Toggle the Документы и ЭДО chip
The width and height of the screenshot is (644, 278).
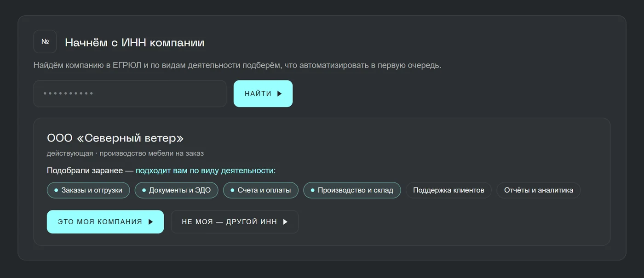tap(176, 190)
